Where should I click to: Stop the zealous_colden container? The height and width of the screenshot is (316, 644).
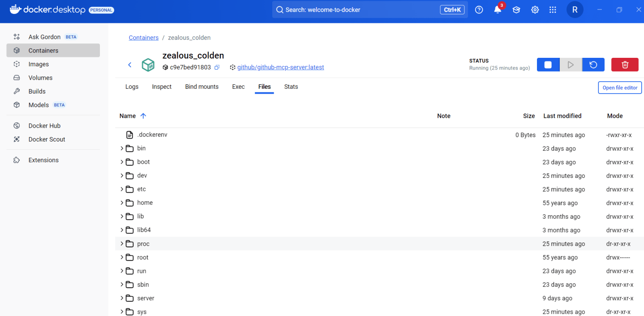pos(548,64)
